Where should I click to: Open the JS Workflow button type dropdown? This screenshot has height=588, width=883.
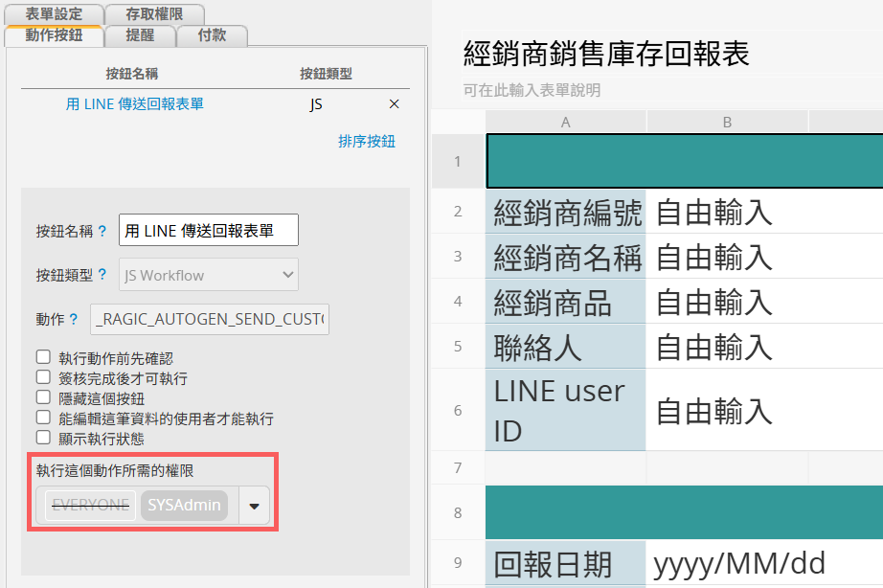coord(209,275)
